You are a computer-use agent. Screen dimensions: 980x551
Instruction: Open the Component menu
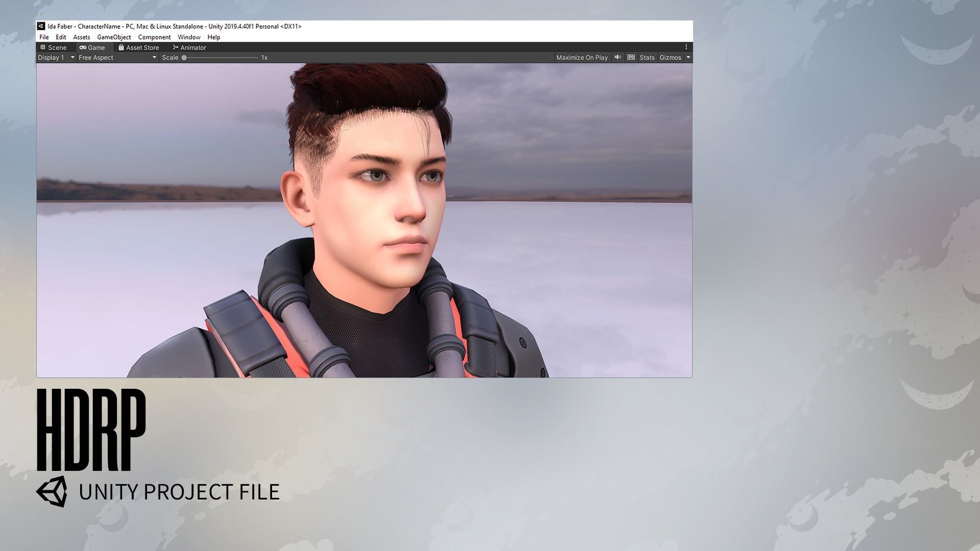pyautogui.click(x=154, y=37)
